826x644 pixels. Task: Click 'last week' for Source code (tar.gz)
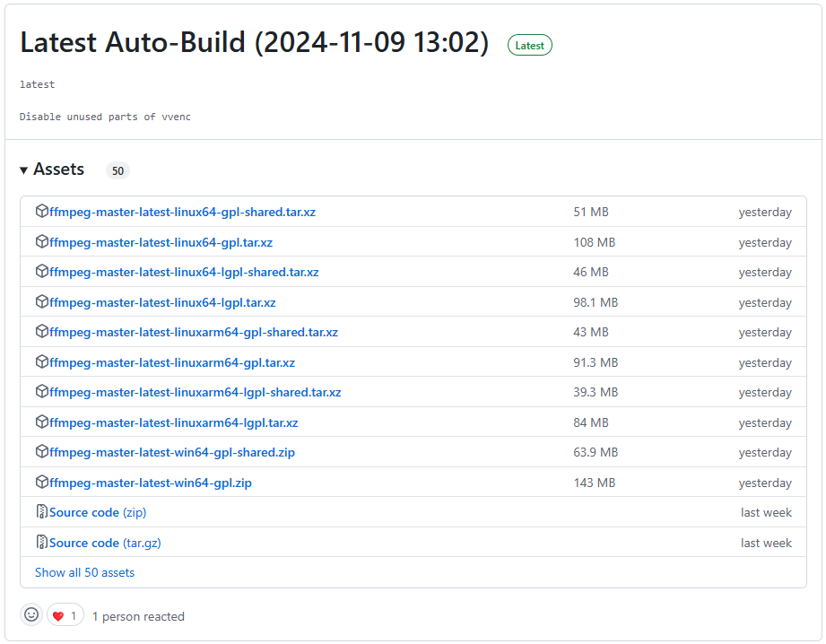click(766, 543)
